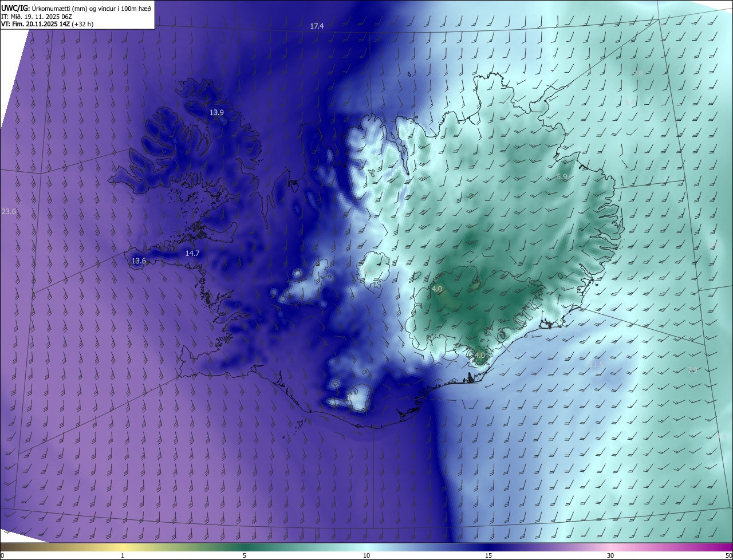Click the 11.5 value label over the sea

pos(598,364)
